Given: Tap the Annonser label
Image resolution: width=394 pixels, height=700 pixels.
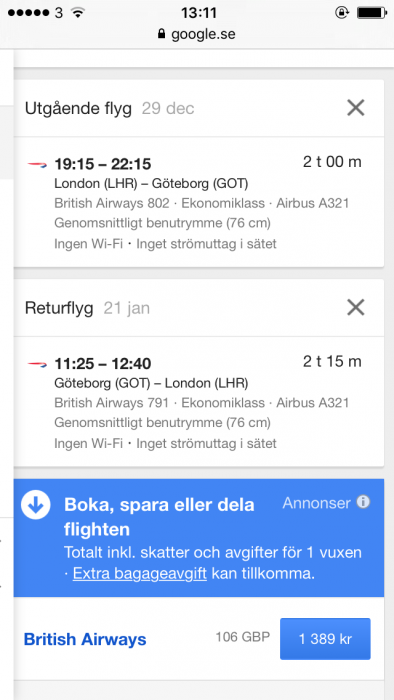Looking at the screenshot, I should (x=316, y=503).
